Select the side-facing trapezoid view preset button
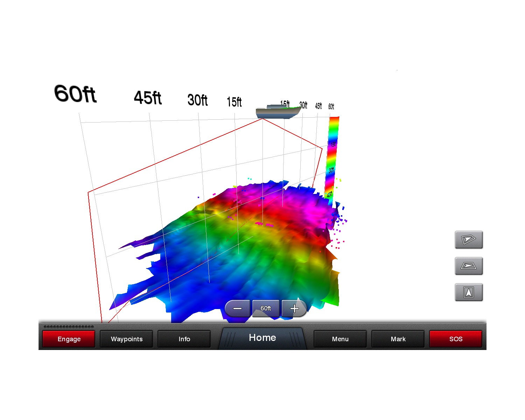525x420 pixels. click(x=469, y=266)
